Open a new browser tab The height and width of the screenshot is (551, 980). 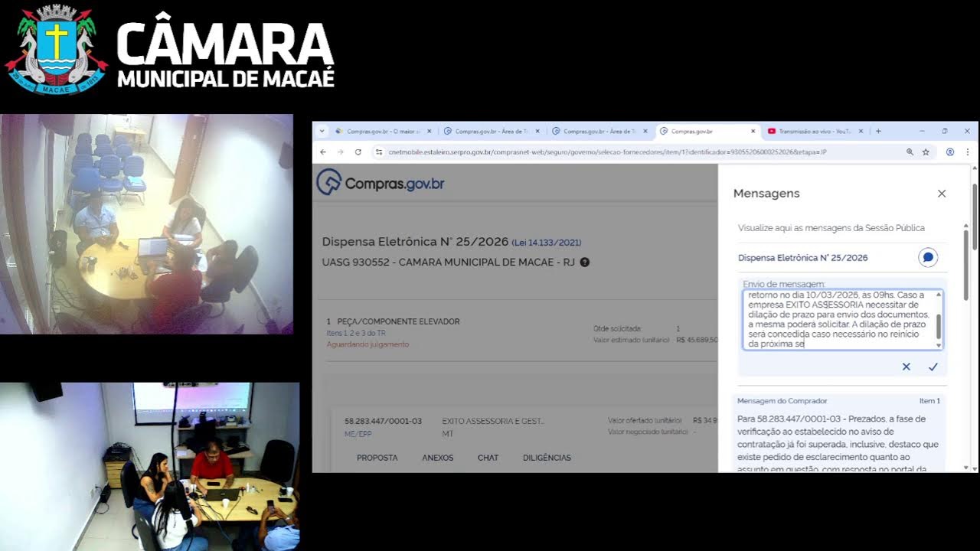(x=878, y=132)
